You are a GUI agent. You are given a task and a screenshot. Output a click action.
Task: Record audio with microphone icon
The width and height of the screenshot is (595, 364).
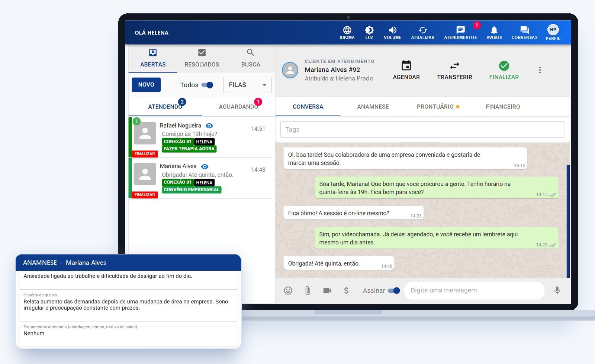(557, 290)
